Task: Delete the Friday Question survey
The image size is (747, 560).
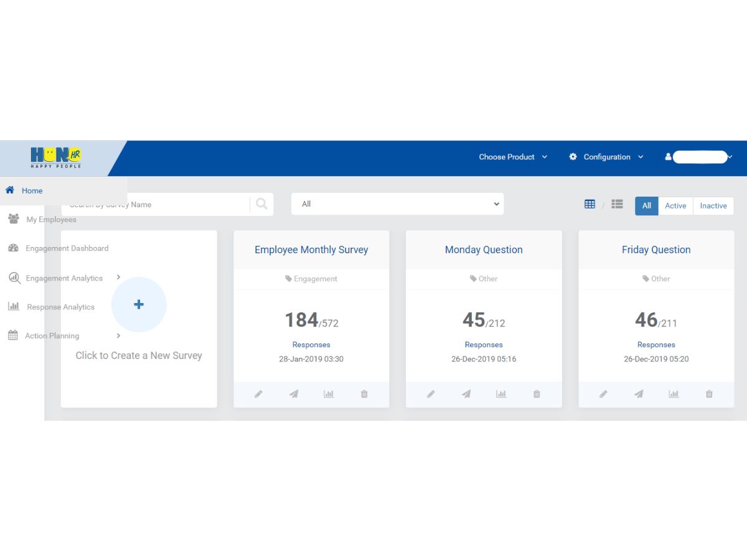Action: pyautogui.click(x=709, y=394)
